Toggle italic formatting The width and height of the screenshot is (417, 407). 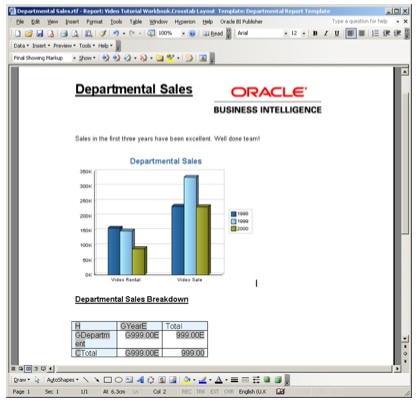tap(326, 33)
